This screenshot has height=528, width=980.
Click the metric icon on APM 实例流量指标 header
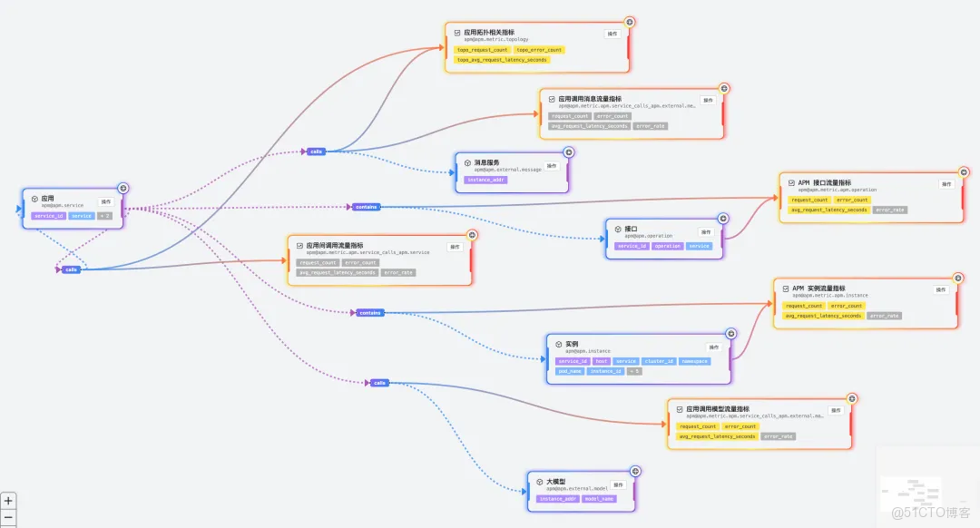786,288
